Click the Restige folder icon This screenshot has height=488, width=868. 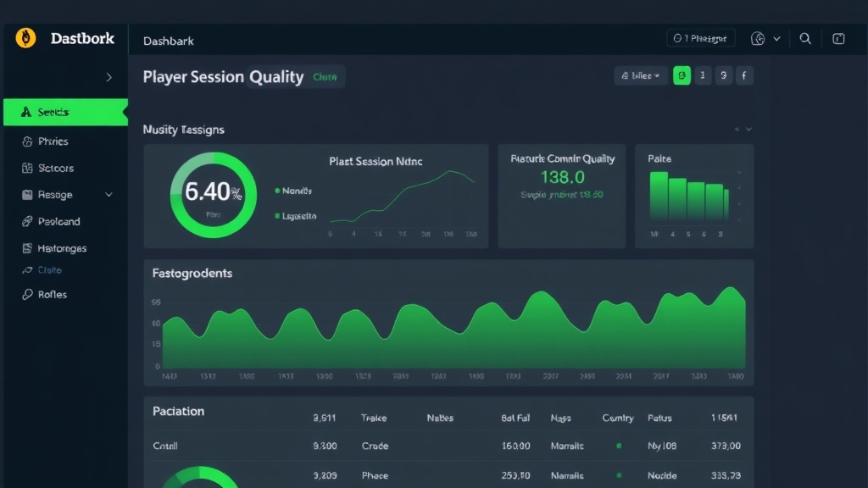coord(27,195)
